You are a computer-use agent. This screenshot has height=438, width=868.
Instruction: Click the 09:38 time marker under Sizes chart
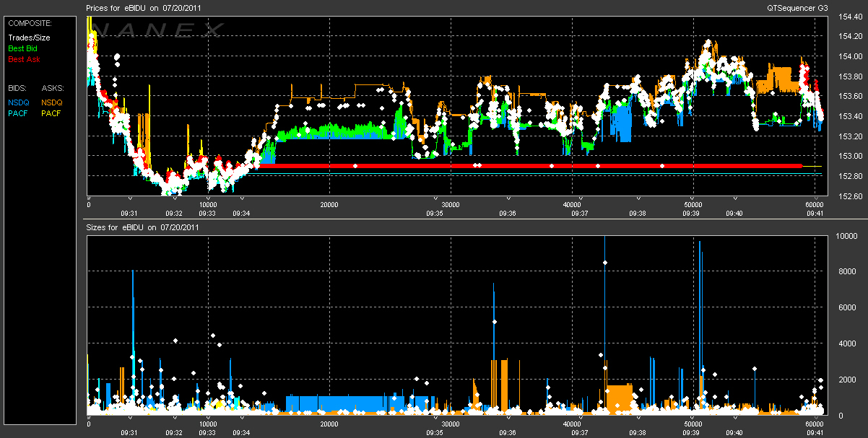[x=638, y=433]
